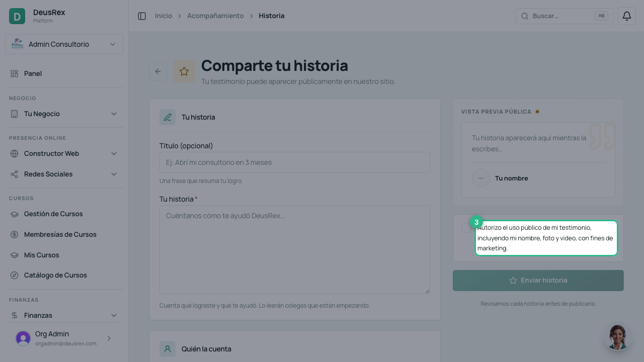Click the Admin Consultorio organization logo
The height and width of the screenshot is (362, 644).
tap(18, 44)
